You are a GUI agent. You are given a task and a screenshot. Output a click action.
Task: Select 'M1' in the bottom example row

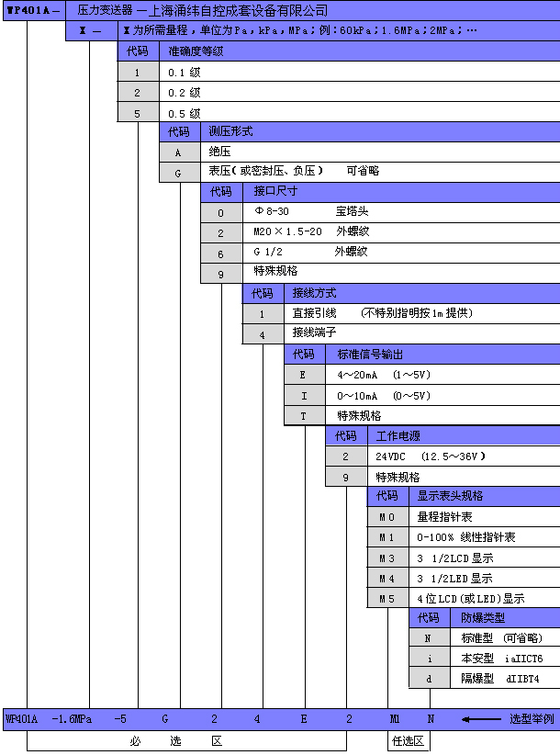pyautogui.click(x=395, y=719)
